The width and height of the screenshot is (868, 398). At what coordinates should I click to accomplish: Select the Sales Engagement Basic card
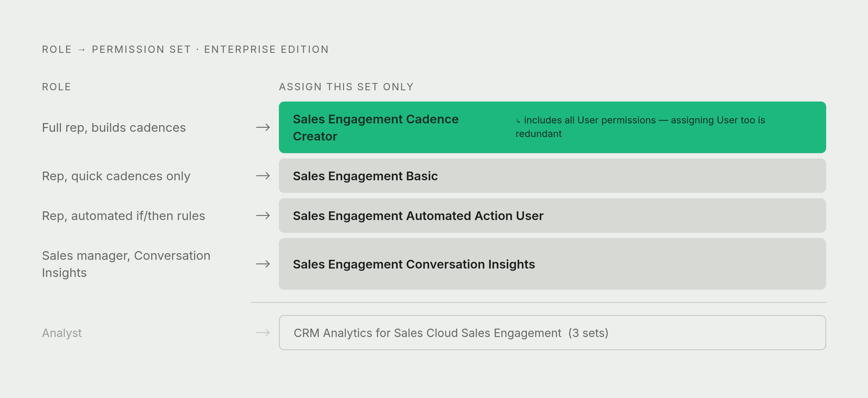pos(552,176)
